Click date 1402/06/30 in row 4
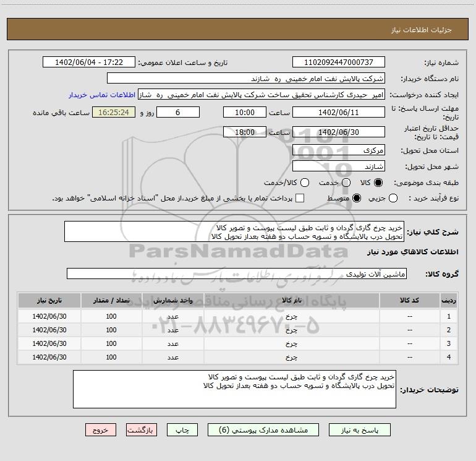 coord(49,358)
